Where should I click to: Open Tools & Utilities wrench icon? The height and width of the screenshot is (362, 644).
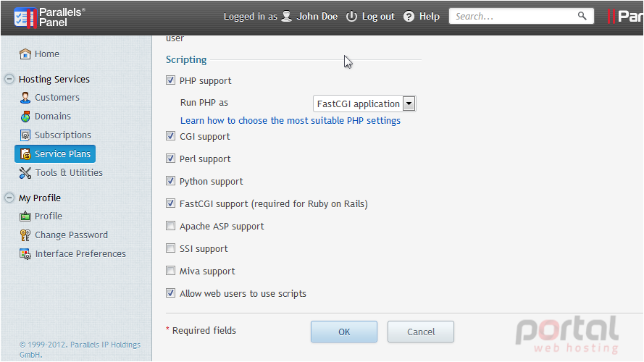click(x=25, y=173)
